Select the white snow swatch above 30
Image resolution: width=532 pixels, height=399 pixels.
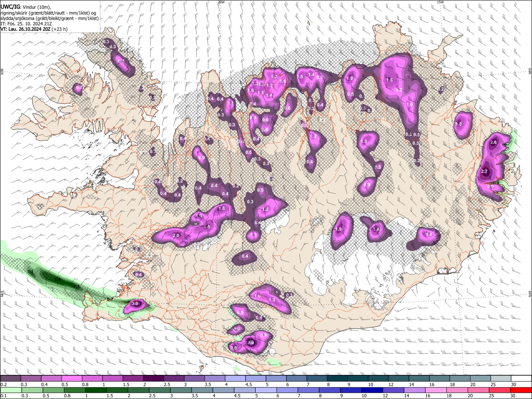point(521,378)
